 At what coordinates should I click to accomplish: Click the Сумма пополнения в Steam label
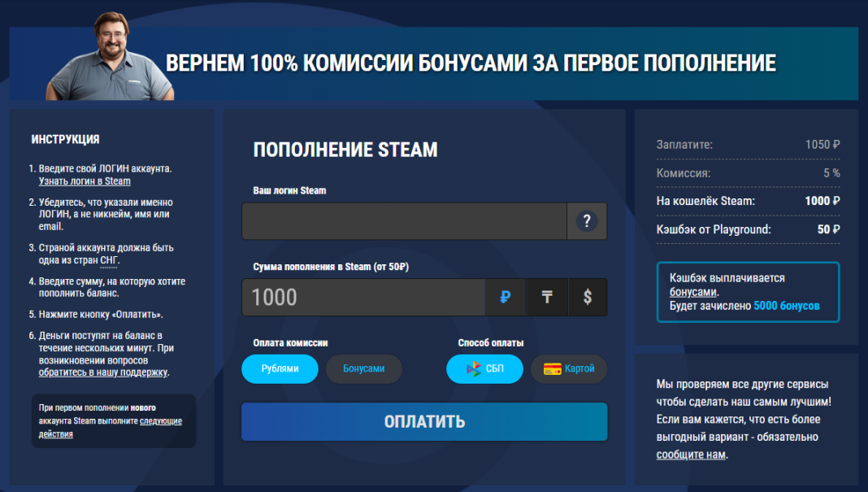coord(331,267)
